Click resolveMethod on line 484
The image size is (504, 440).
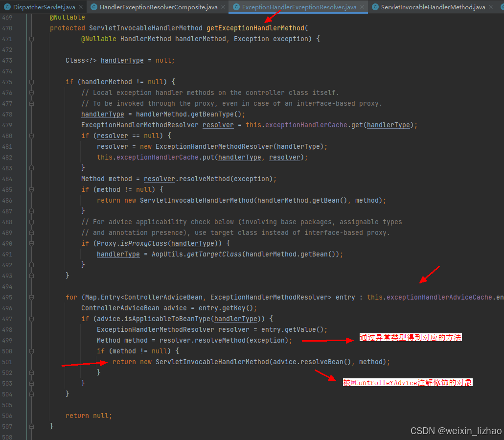(x=205, y=179)
